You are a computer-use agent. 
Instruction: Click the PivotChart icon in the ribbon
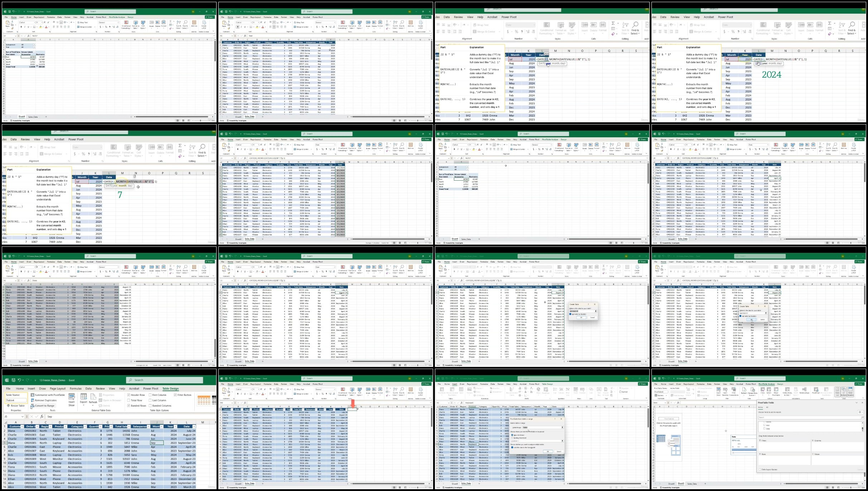coord(816,390)
